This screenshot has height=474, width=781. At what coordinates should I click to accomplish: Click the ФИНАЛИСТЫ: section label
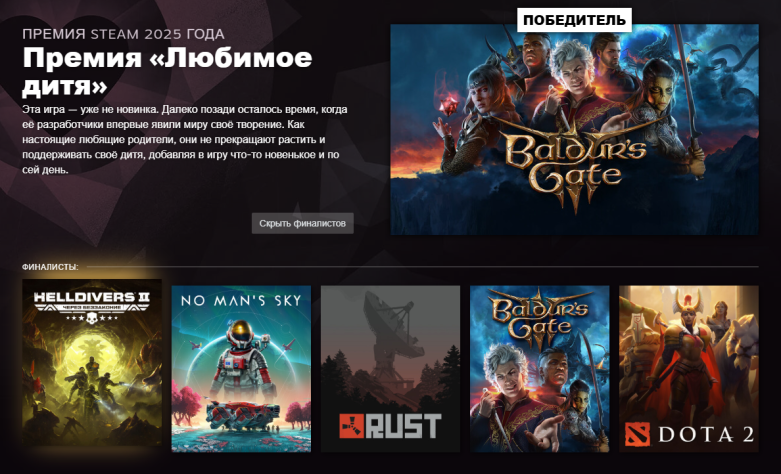pyautogui.click(x=50, y=267)
